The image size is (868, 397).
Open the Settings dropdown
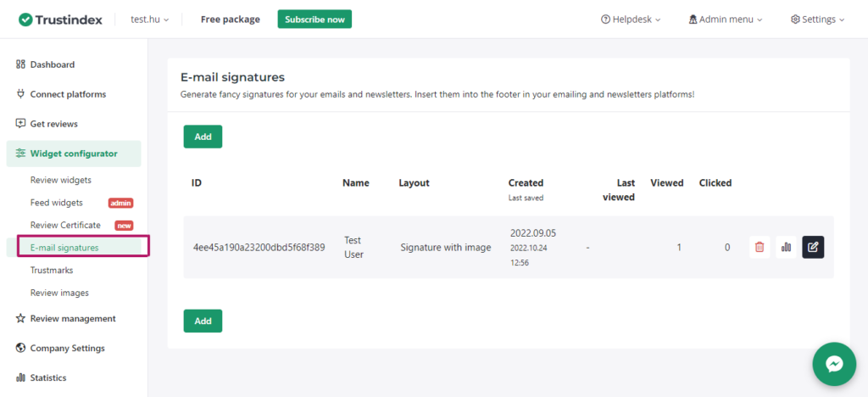(816, 20)
